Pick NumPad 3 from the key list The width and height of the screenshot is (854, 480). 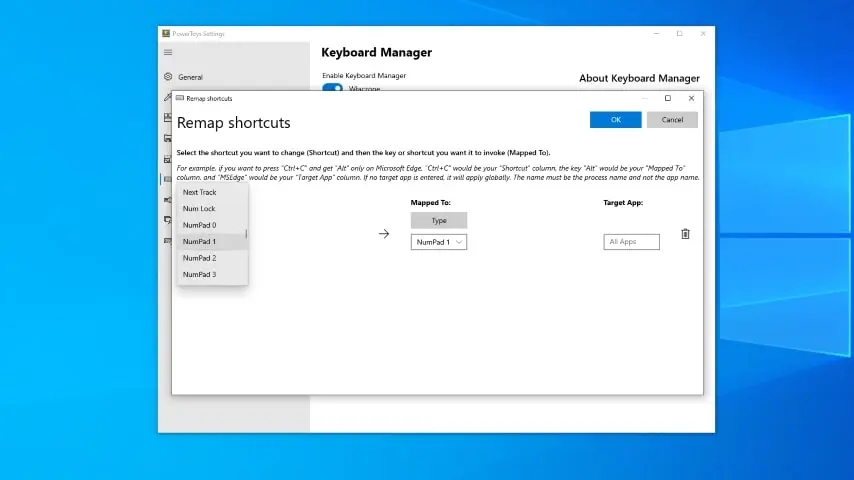click(199, 274)
